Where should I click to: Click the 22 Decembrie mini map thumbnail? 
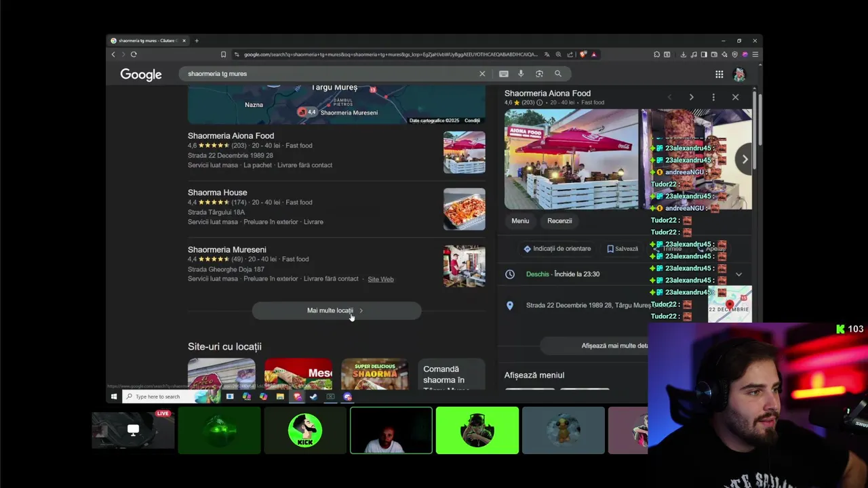(x=730, y=304)
